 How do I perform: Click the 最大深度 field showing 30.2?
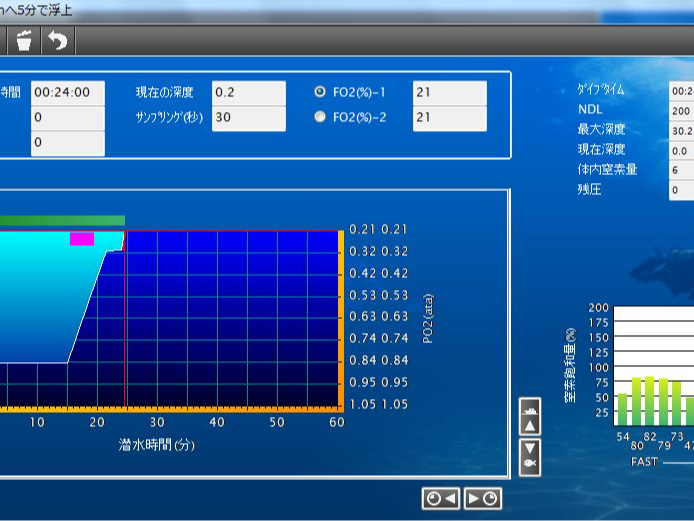click(682, 130)
